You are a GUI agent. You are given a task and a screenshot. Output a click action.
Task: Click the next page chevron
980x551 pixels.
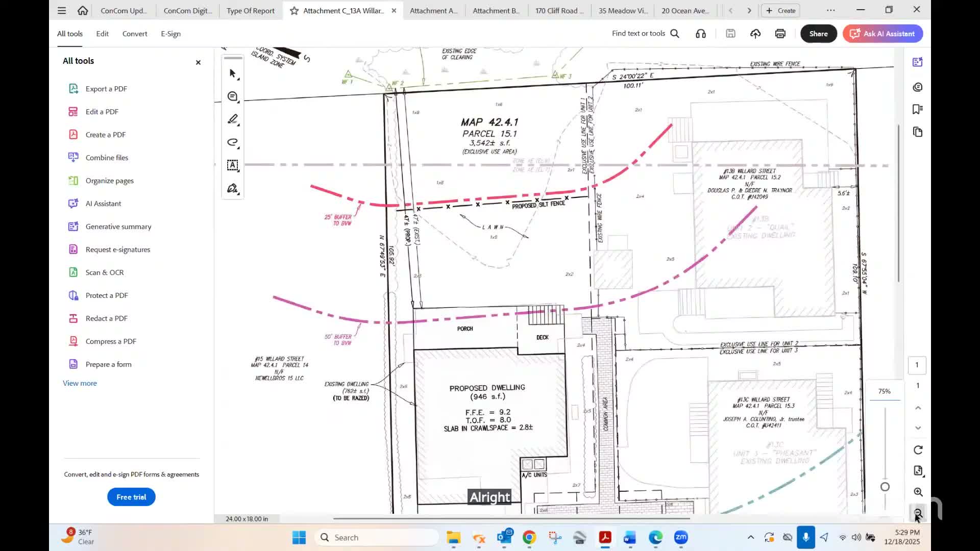coord(748,10)
